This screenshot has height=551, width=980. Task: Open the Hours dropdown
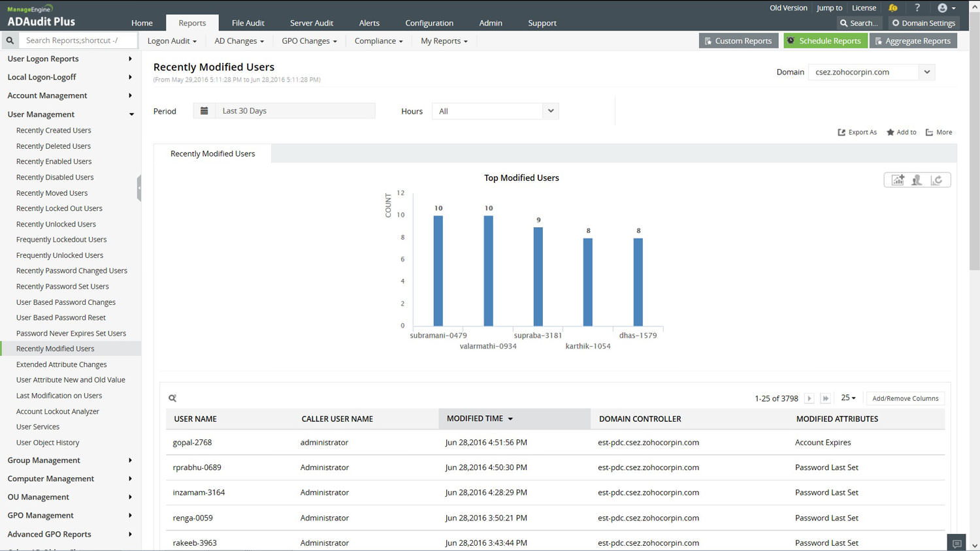point(550,111)
